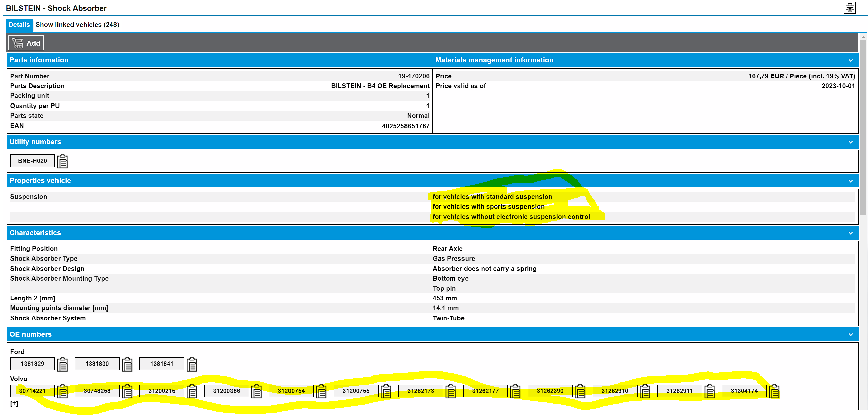Screen dimensions: 868x415
Task: Click the 'Rear Axle' fitting position value
Action: tap(447, 249)
